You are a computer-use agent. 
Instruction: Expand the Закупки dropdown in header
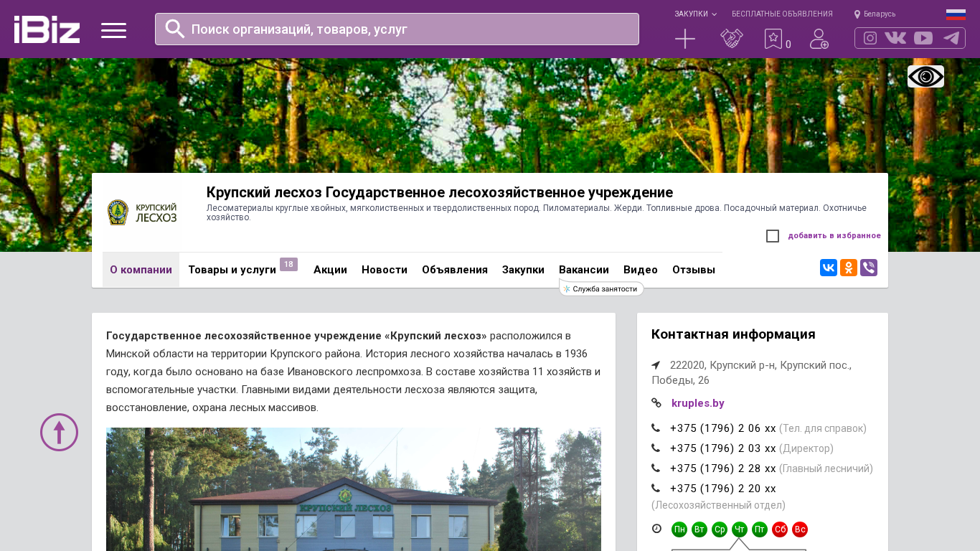(695, 14)
